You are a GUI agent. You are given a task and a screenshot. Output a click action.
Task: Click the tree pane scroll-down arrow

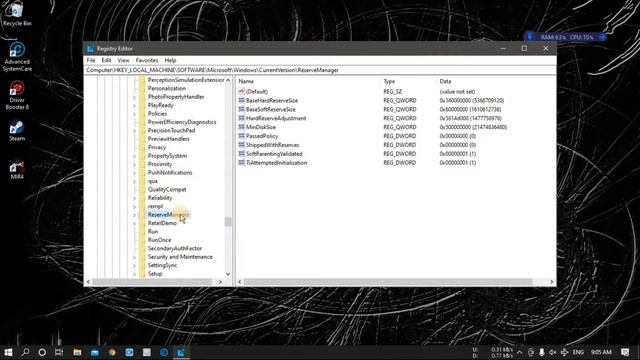[228, 274]
